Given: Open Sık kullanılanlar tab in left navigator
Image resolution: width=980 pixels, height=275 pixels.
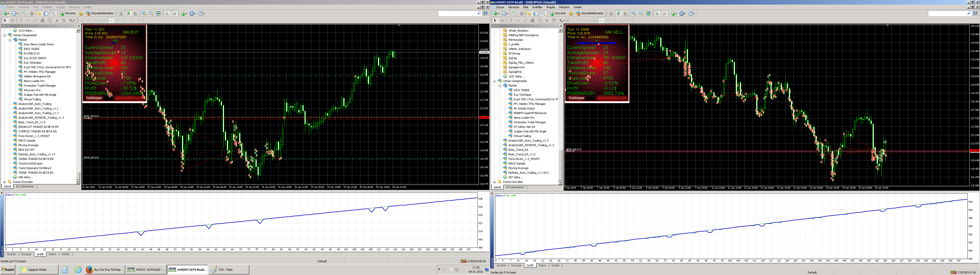Looking at the screenshot, I should pyautogui.click(x=25, y=186).
